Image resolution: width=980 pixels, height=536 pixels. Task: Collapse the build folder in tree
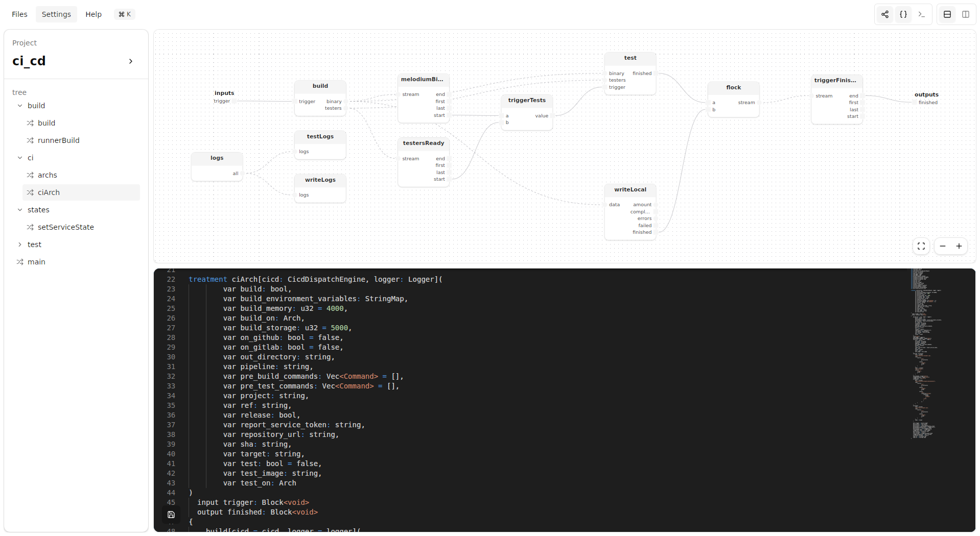(20, 106)
